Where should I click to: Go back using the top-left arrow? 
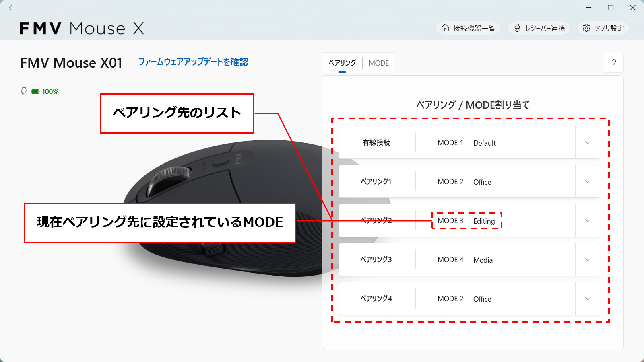tap(12, 8)
